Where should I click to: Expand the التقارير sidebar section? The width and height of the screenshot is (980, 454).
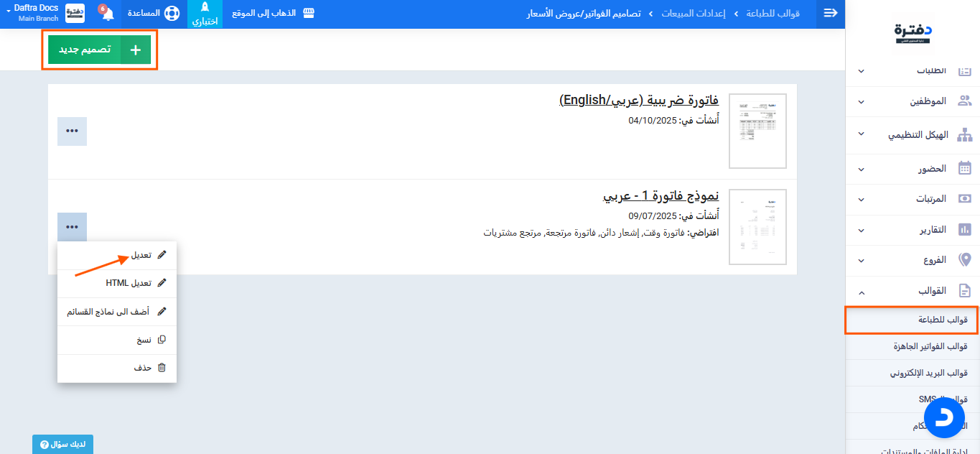tap(913, 230)
